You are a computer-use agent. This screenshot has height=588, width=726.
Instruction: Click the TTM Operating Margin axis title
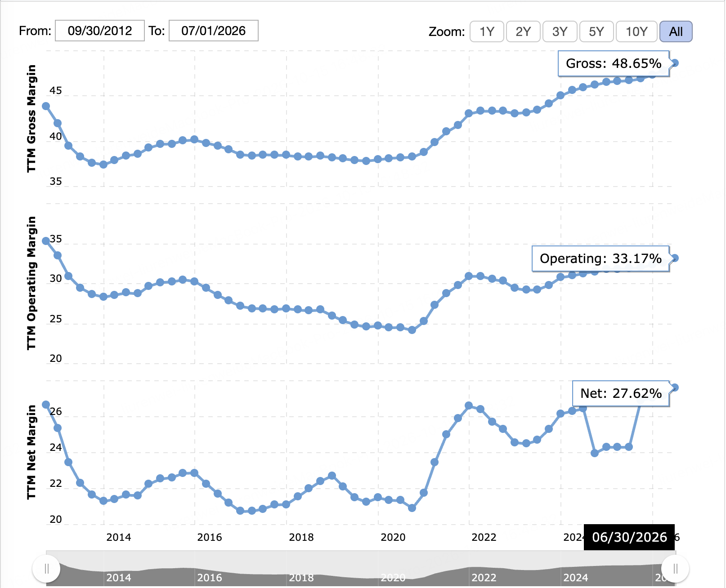coord(31,283)
